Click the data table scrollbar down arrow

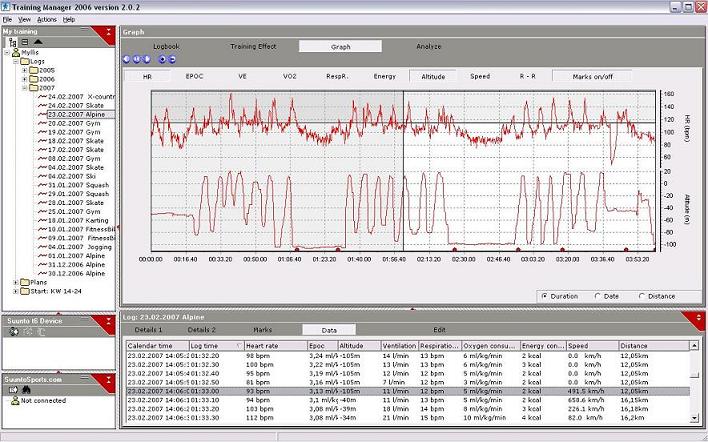coord(694,419)
